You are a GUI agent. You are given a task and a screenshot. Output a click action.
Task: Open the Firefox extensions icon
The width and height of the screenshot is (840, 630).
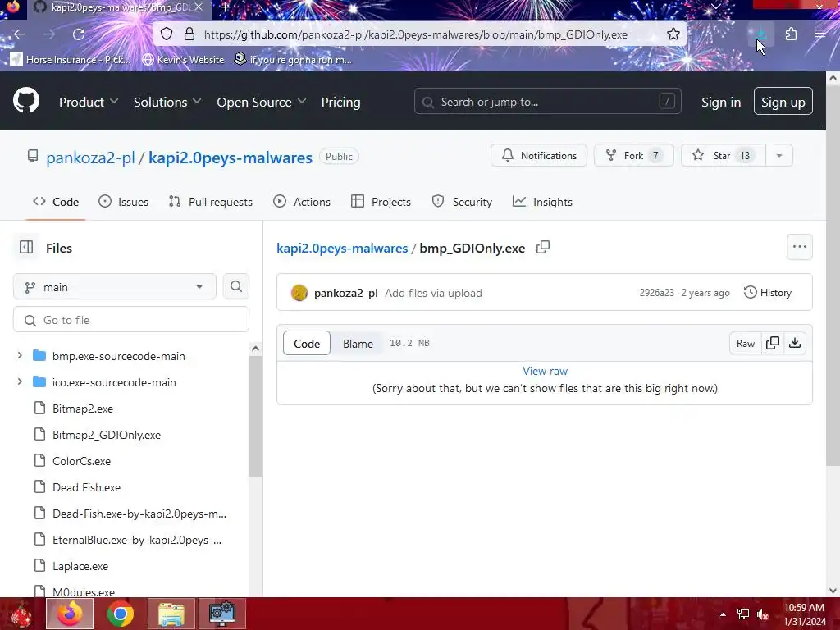(791, 34)
